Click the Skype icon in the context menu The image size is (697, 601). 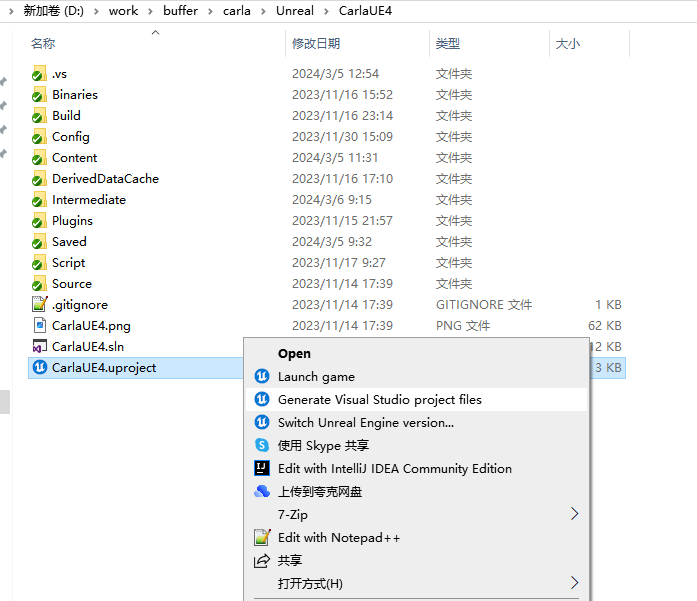click(x=262, y=445)
